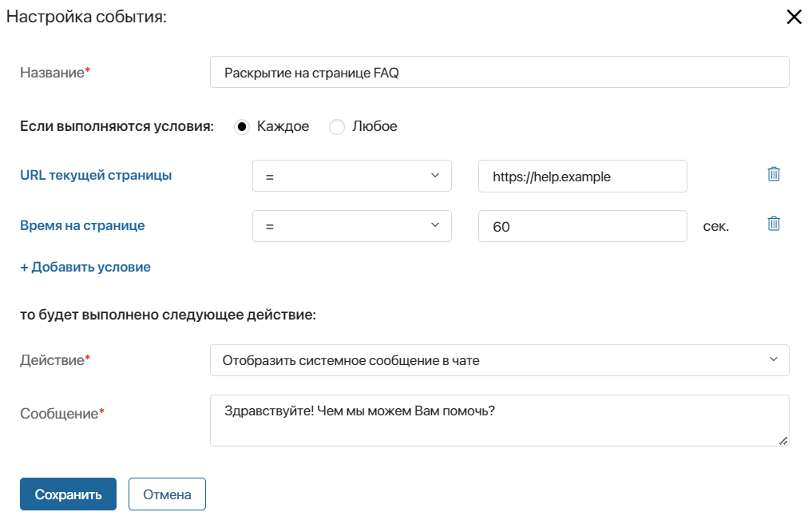Delete the URL текущей страницы condition
812x516 pixels.
tap(773, 174)
